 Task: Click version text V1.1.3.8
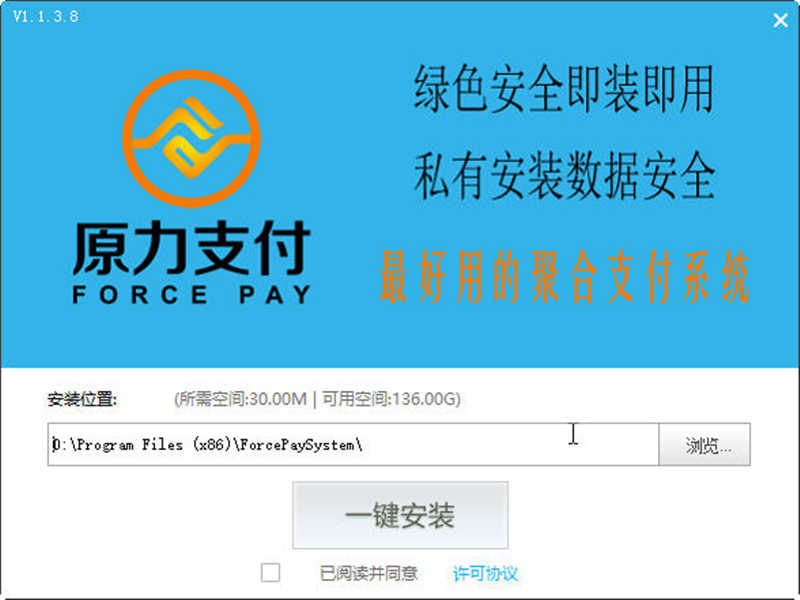[x=45, y=16]
